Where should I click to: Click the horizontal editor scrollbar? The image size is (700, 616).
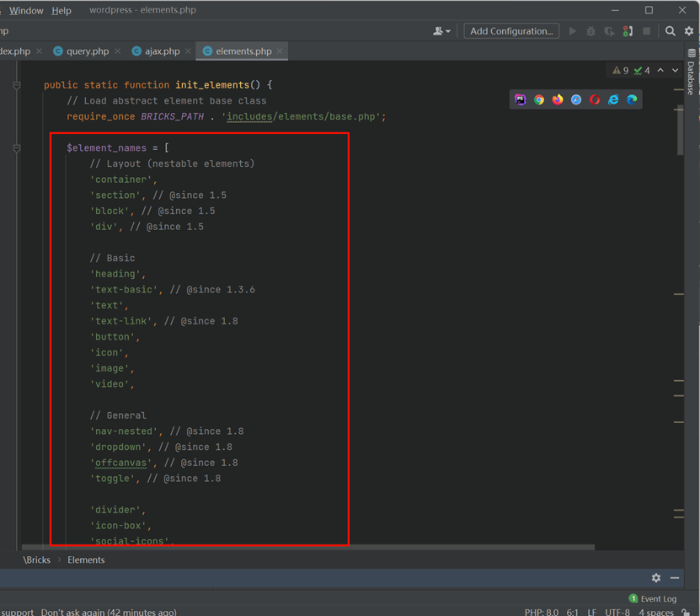point(308,547)
